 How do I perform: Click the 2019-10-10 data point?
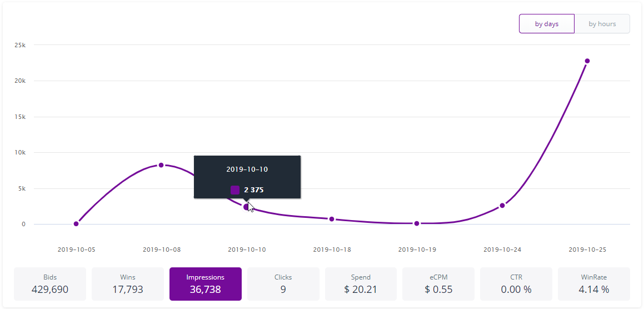(246, 207)
